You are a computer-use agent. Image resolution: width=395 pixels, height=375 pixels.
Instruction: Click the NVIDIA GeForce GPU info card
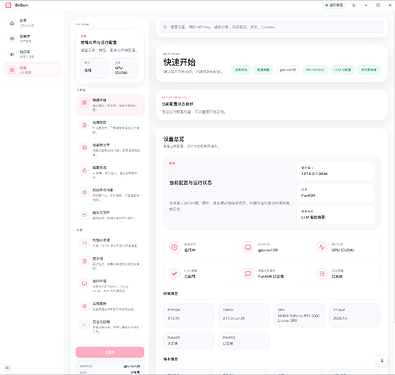(x=299, y=315)
